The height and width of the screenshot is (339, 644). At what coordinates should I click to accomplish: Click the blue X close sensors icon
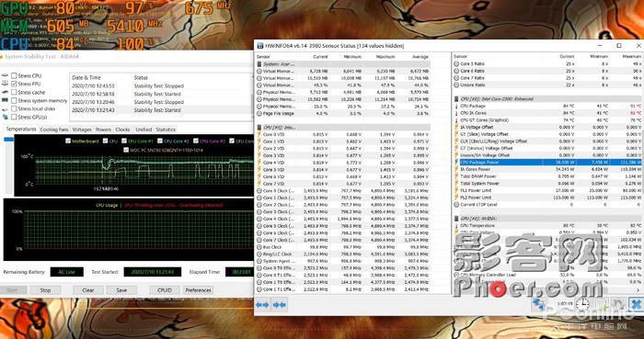(636, 304)
